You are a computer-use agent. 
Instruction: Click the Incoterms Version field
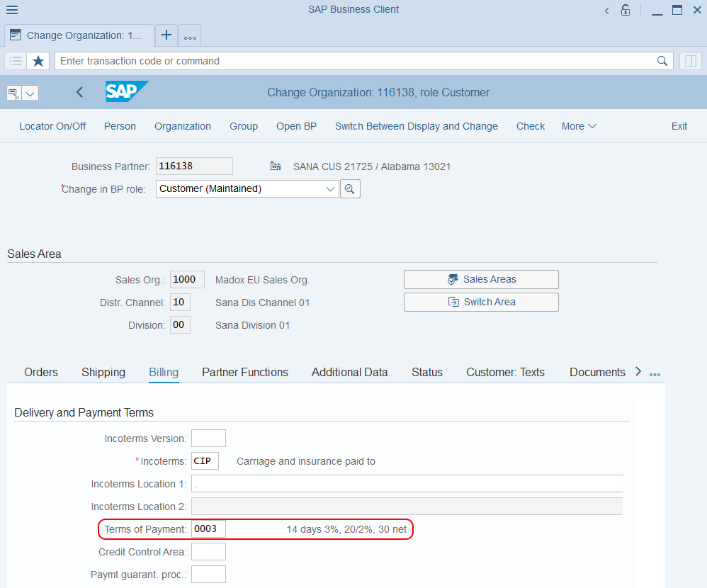208,439
